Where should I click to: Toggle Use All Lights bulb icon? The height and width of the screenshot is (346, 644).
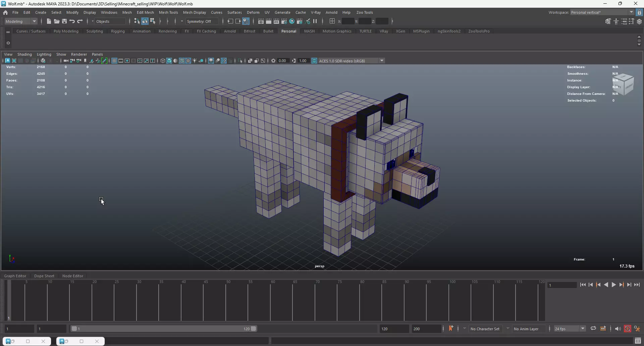(x=195, y=61)
